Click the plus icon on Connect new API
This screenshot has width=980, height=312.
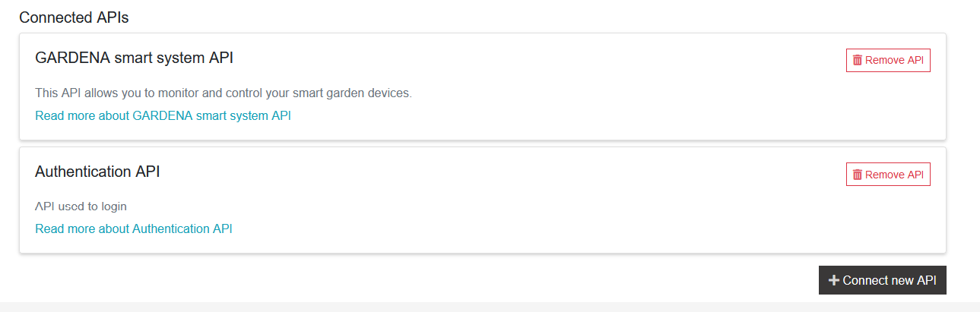pyautogui.click(x=834, y=280)
